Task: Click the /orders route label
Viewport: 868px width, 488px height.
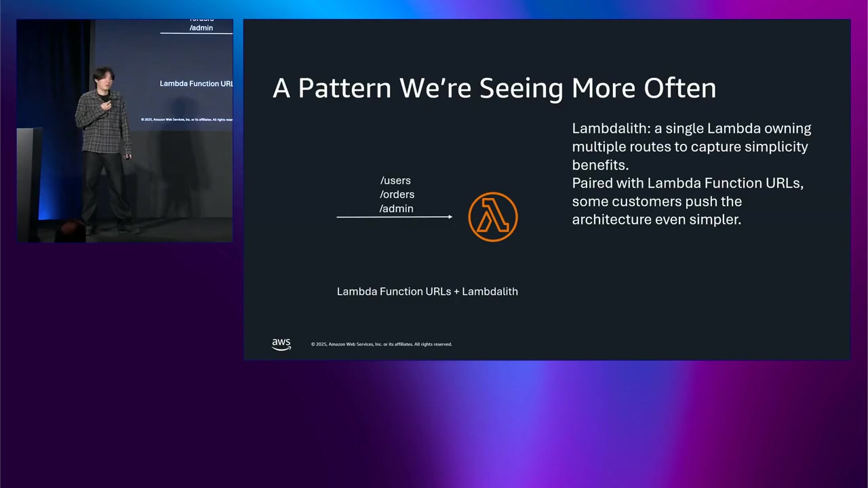Action: point(397,195)
